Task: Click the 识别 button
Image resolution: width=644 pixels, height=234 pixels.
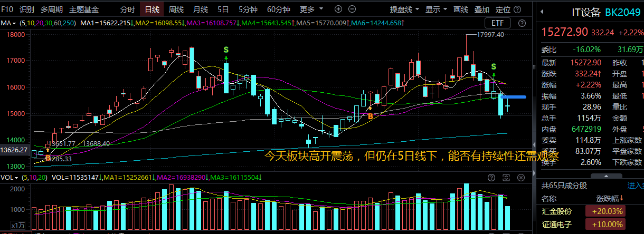Action: pos(26,9)
